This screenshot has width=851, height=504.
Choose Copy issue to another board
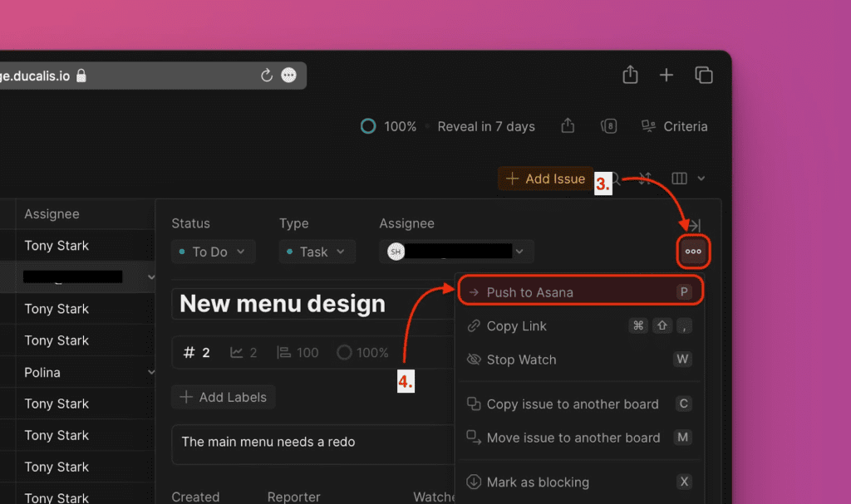click(572, 404)
